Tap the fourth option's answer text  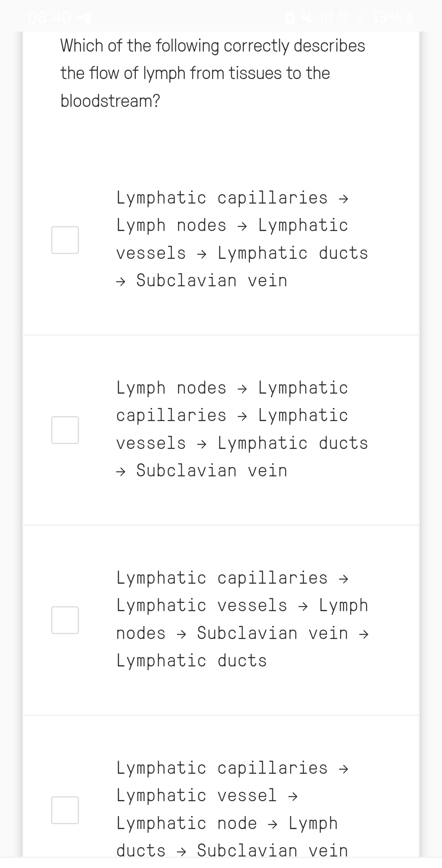[x=231, y=809]
